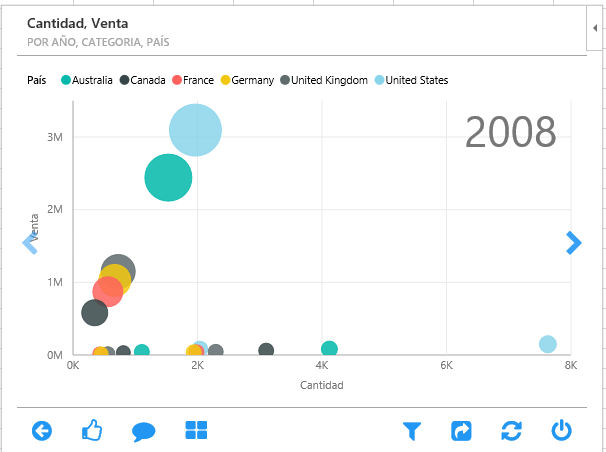Open the four-squares grid view icon
606x452 pixels.
(196, 431)
